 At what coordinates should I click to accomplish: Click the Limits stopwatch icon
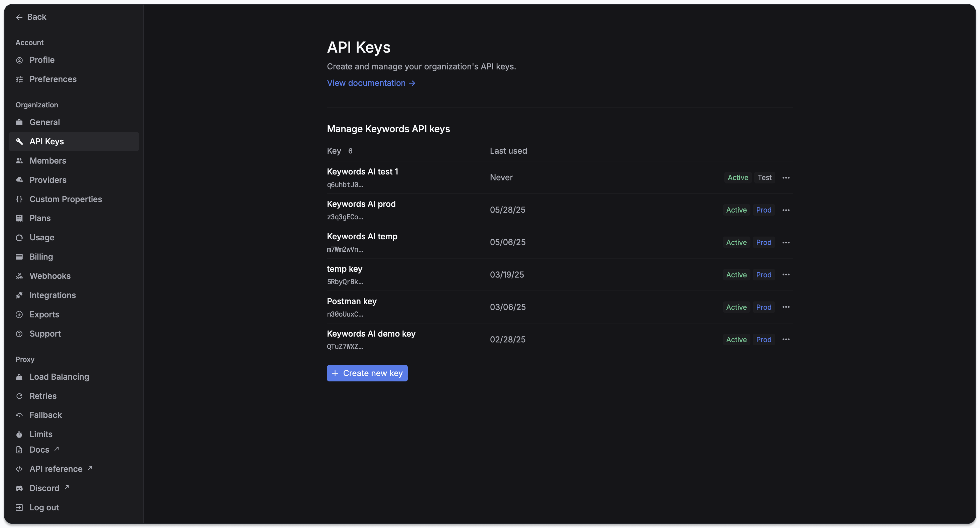(19, 434)
